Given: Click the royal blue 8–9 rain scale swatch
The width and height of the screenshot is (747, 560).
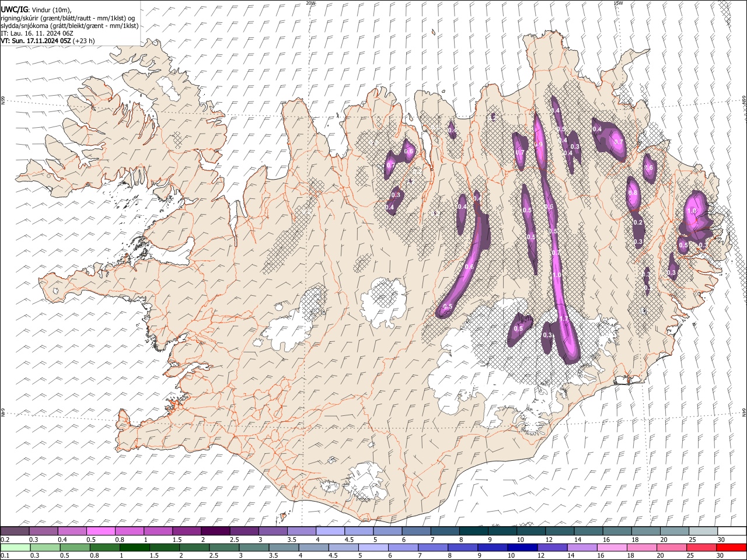Looking at the screenshot, I should pyautogui.click(x=463, y=547).
